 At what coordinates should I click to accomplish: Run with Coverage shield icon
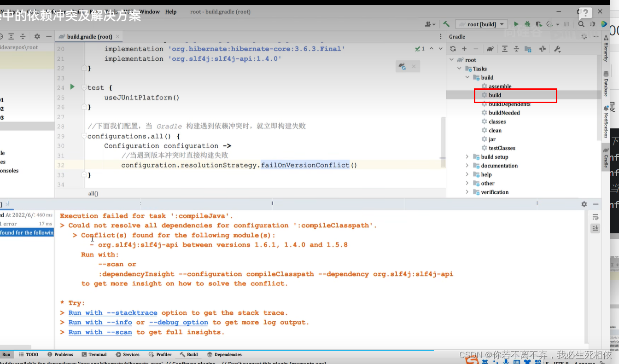(x=538, y=24)
